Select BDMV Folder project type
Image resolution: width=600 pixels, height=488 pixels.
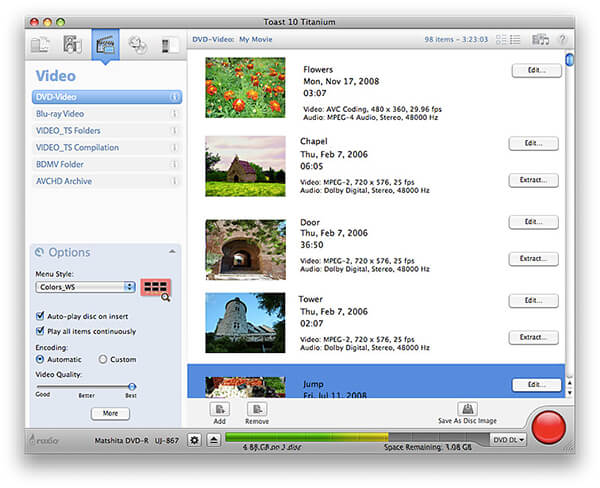click(107, 164)
